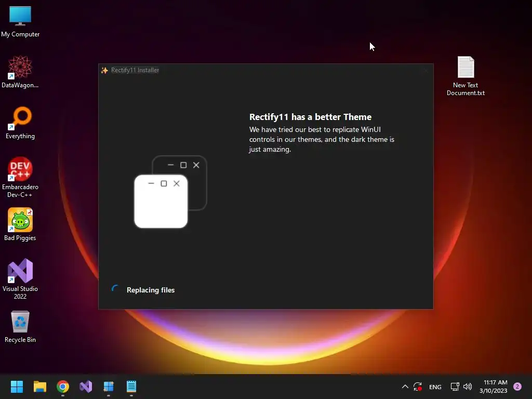532x399 pixels.
Task: Click the light theme window illustration
Action: click(161, 202)
